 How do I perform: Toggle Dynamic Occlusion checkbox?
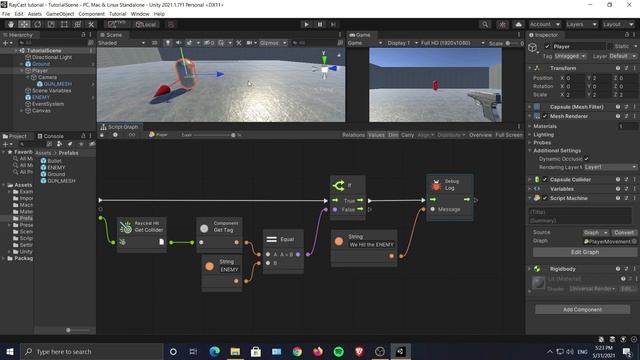(x=587, y=159)
